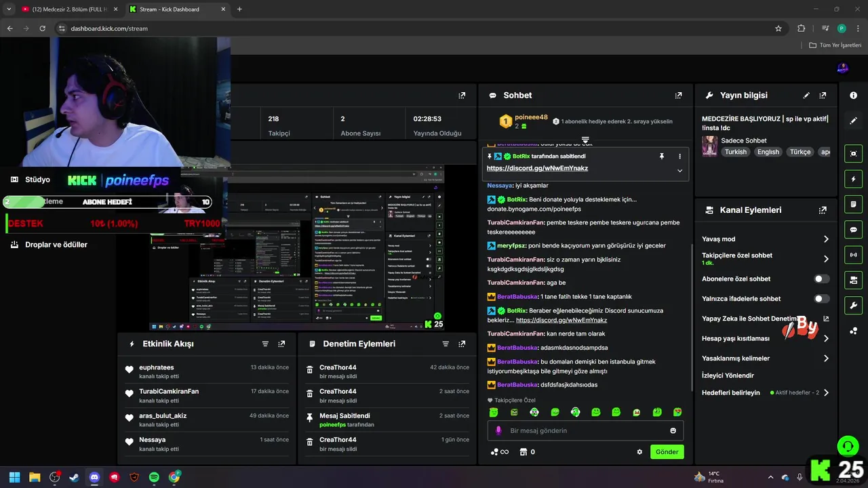Click the pencil edit icon in right sidebar

pyautogui.click(x=853, y=121)
